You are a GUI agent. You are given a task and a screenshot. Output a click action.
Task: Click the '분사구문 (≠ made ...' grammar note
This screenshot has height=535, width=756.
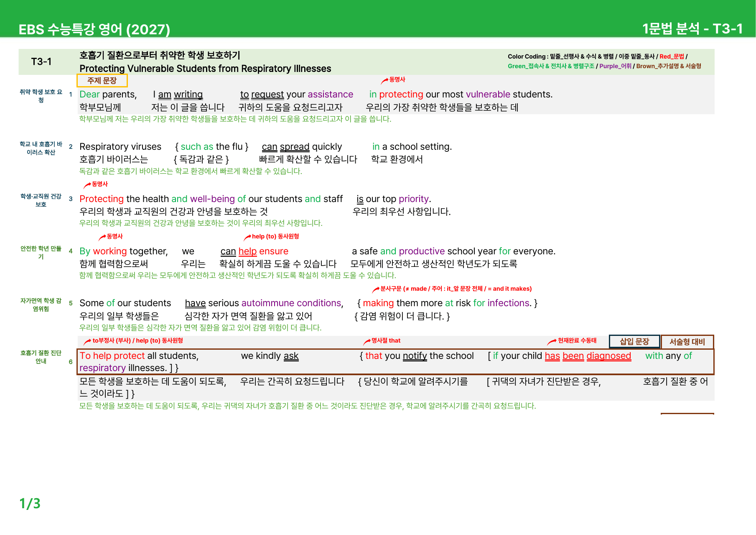point(456,289)
